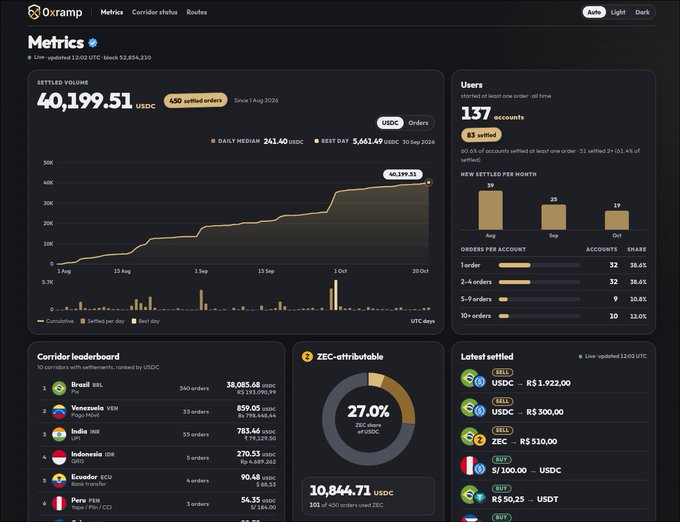Click Ecuador's 90.48 USDC amount
Image resolution: width=680 pixels, height=522 pixels.
point(258,477)
